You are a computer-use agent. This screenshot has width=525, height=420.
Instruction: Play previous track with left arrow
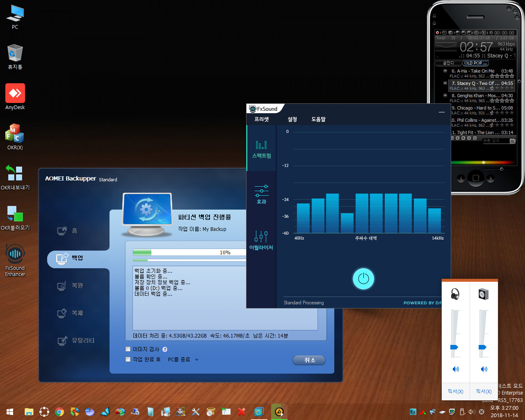(461, 178)
